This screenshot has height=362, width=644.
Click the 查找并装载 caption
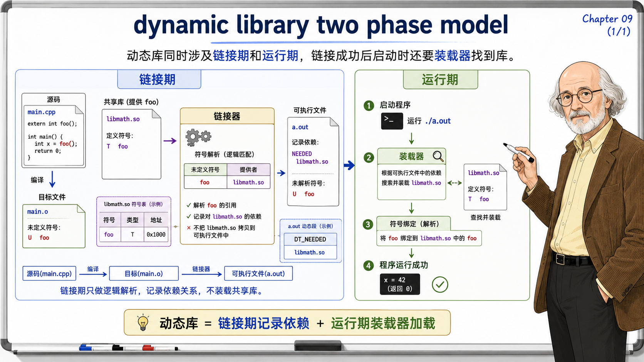click(x=485, y=217)
